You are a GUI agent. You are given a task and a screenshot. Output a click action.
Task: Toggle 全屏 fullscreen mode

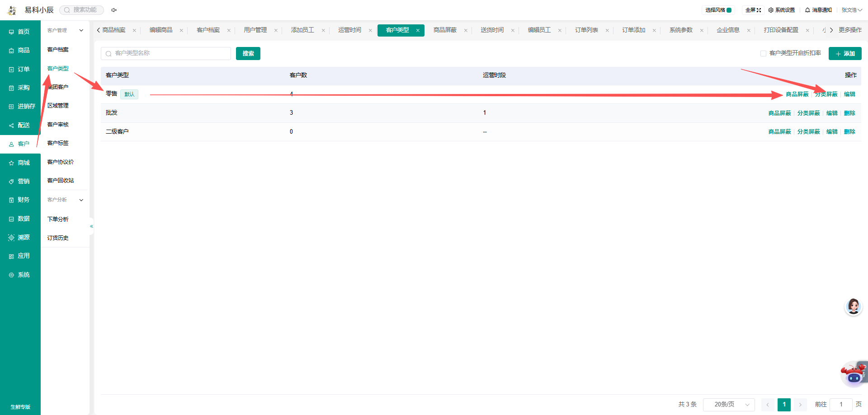[753, 10]
